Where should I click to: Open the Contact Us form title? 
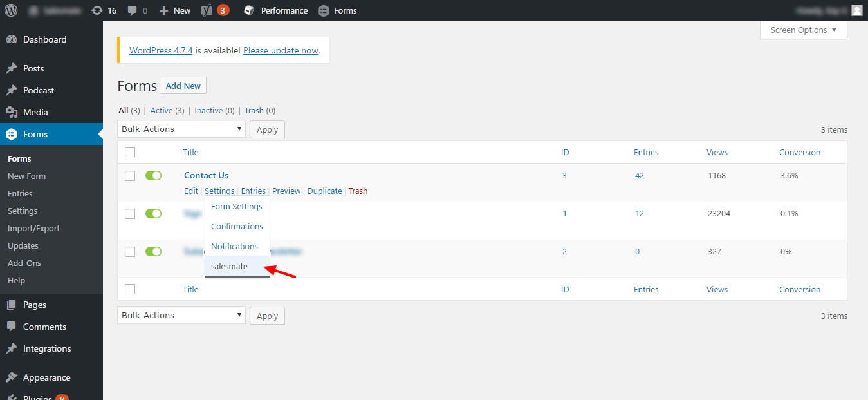[x=206, y=175]
